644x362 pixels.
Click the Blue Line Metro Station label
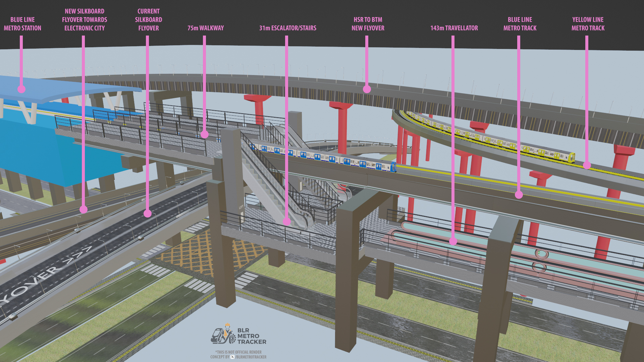click(x=22, y=24)
